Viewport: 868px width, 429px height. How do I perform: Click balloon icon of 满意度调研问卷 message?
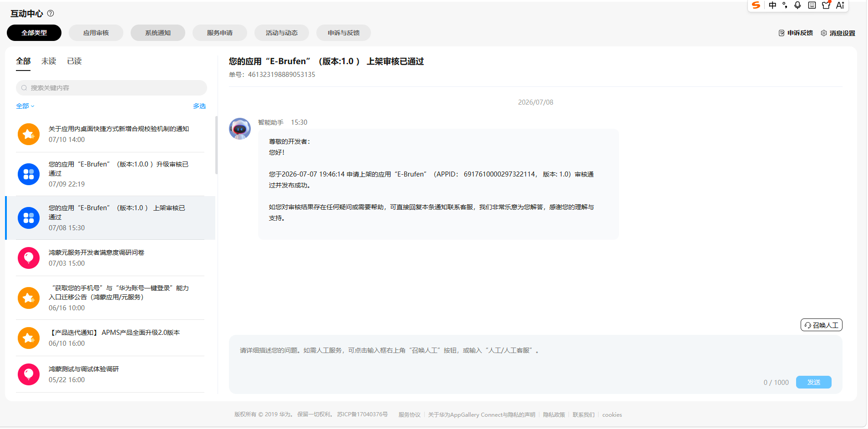click(29, 258)
